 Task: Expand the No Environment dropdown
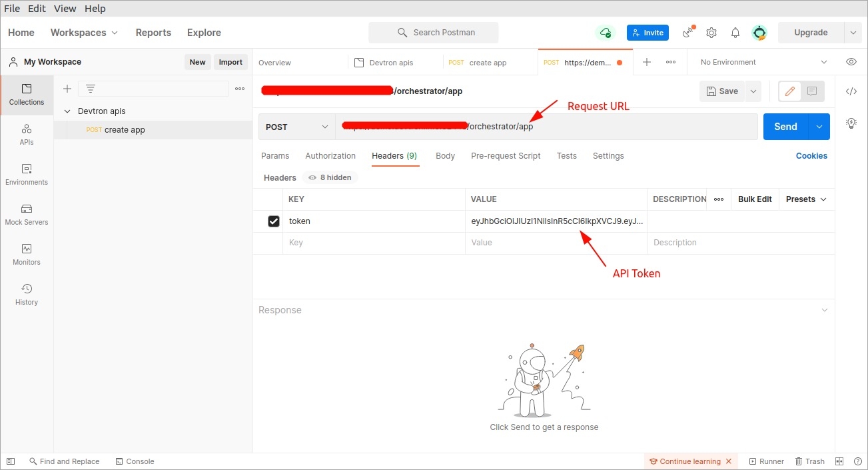(x=763, y=62)
